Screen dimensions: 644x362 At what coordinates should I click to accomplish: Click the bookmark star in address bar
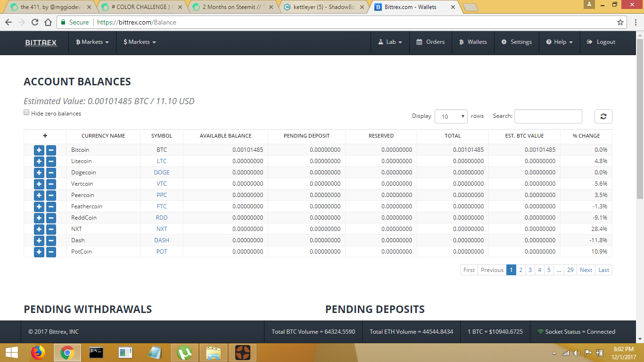[x=620, y=22]
